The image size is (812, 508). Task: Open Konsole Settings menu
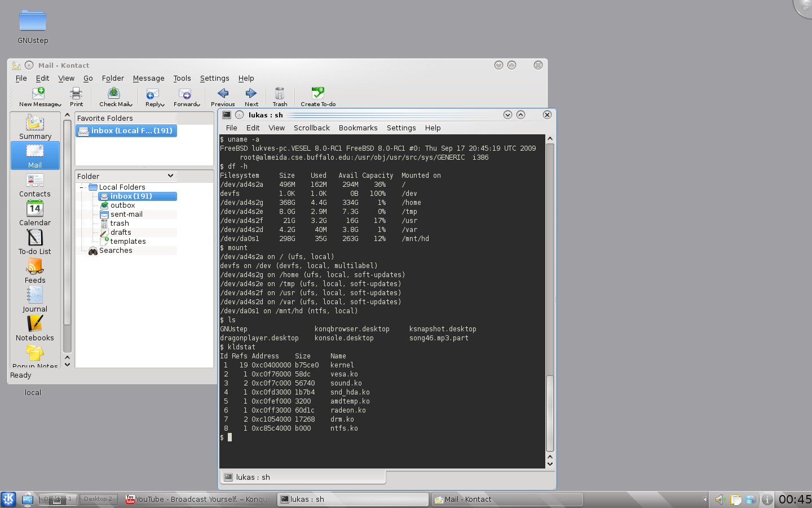click(x=401, y=128)
